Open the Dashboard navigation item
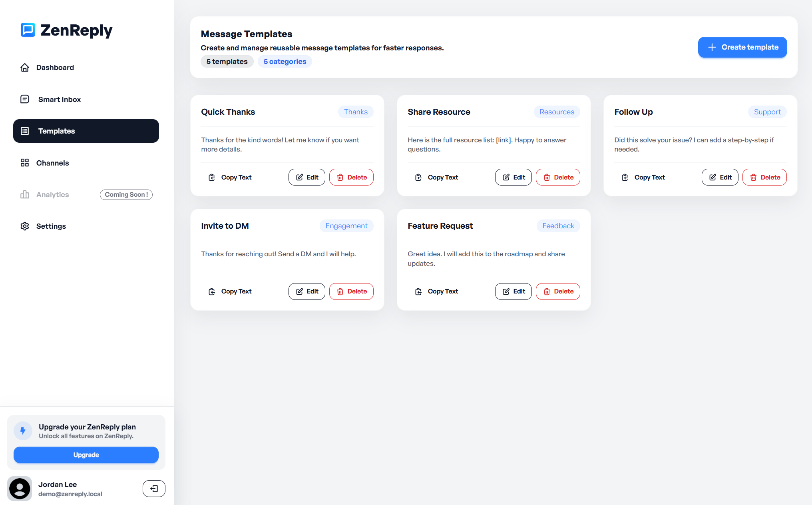The height and width of the screenshot is (505, 812). click(55, 68)
